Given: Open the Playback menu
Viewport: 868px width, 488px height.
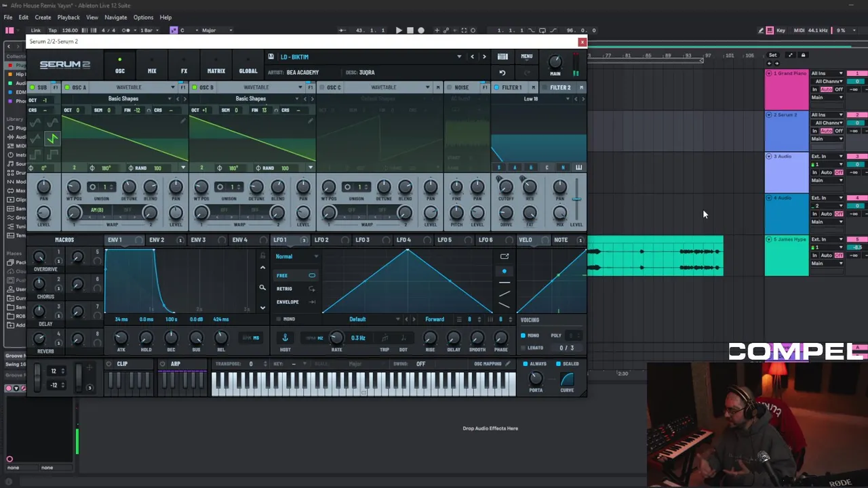Looking at the screenshot, I should click(68, 17).
